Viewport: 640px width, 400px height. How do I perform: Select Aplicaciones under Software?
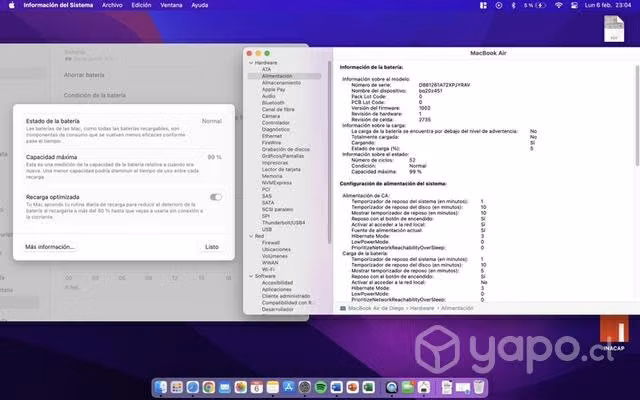[276, 289]
